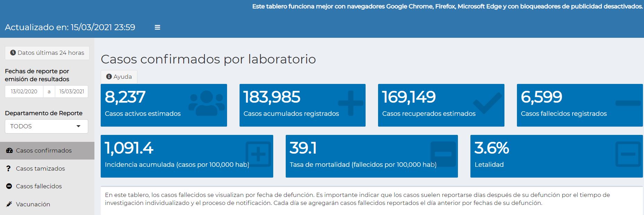The width and height of the screenshot is (644, 215).
Task: Click the clock icon in Datos últimas 24 horas
Action: [13, 53]
